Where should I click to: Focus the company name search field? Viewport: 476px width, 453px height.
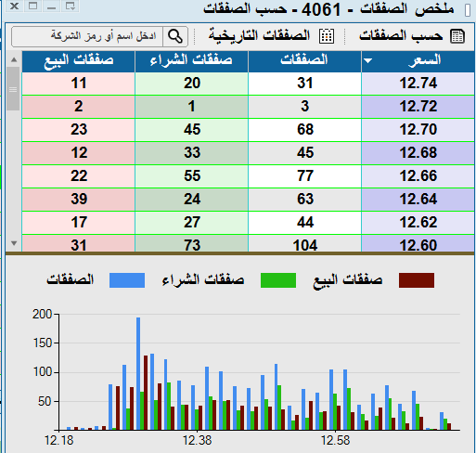(x=87, y=36)
